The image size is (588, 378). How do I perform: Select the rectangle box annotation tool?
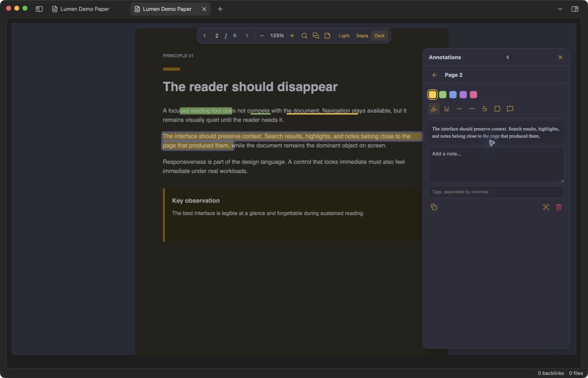click(497, 109)
